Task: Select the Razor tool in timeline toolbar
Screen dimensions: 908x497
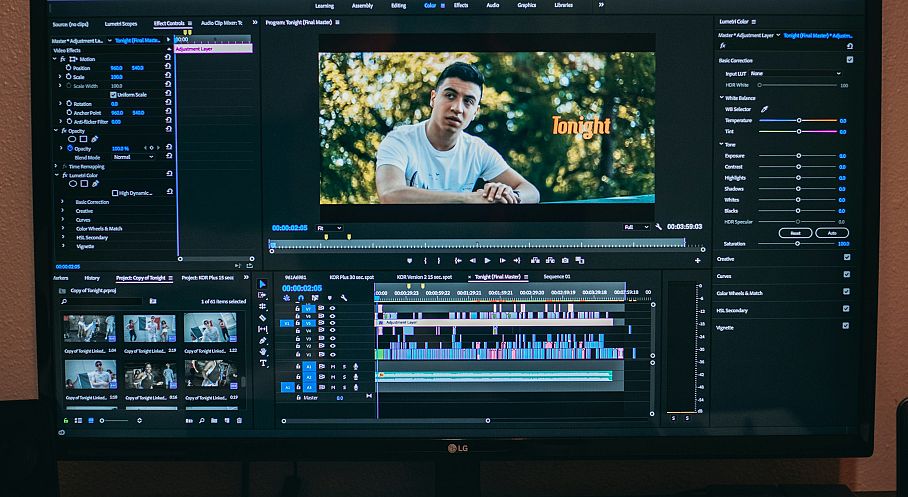Action: coord(262,318)
